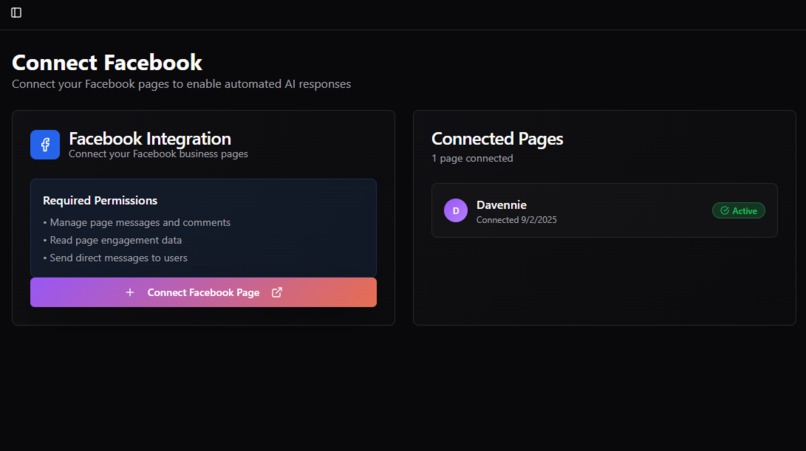Click the 'Connected Pages' card title
This screenshot has height=451, width=806.
(x=497, y=138)
